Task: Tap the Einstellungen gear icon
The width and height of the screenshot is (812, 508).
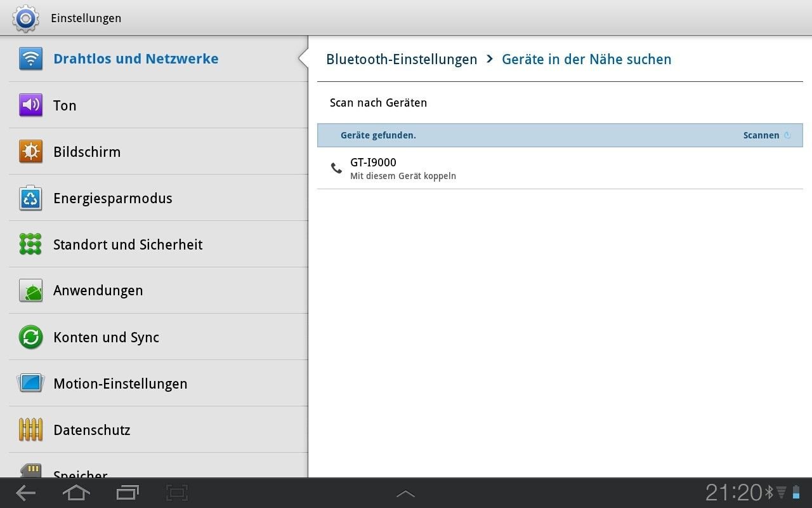Action: pos(25,18)
